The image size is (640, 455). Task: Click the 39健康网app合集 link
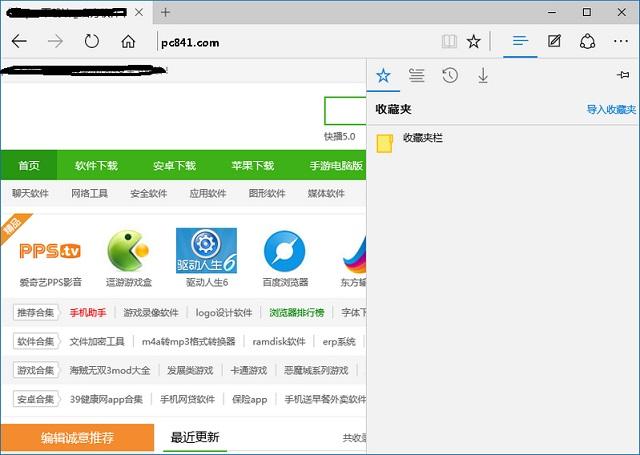(106, 400)
